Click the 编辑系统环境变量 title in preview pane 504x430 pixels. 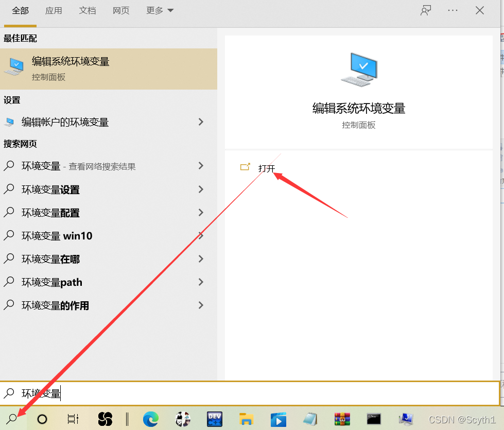(x=359, y=108)
